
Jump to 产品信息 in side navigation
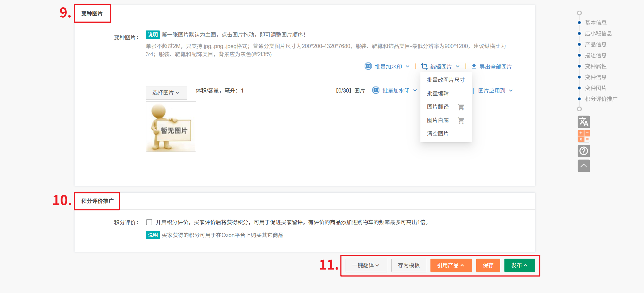coord(596,44)
